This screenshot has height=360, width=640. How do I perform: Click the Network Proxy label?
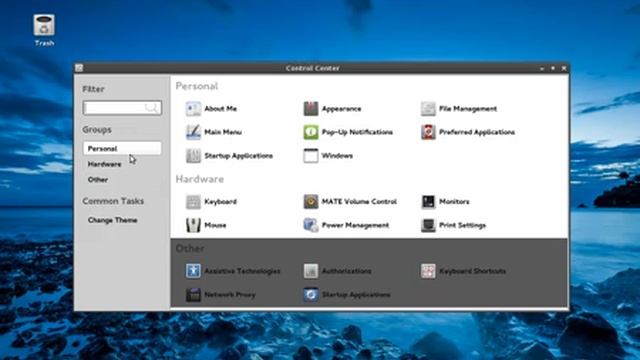[230, 294]
